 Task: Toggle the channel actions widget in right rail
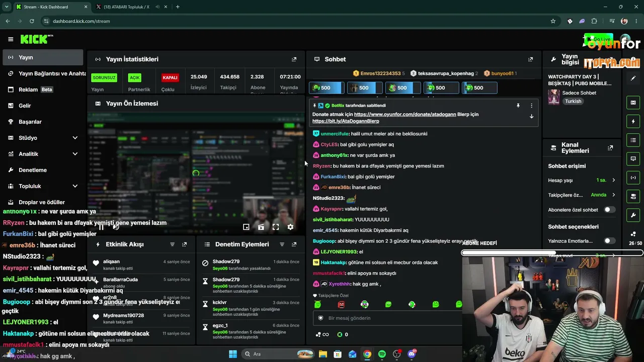click(633, 196)
